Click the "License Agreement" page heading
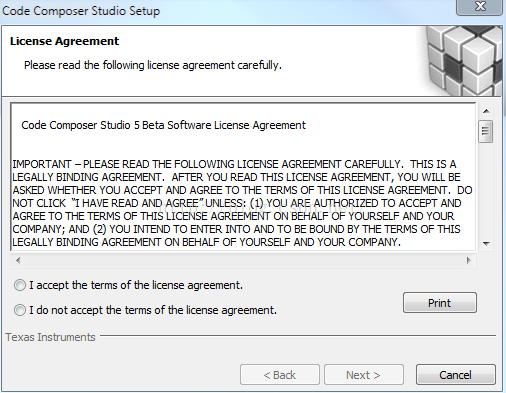The height and width of the screenshot is (393, 506). pos(64,41)
